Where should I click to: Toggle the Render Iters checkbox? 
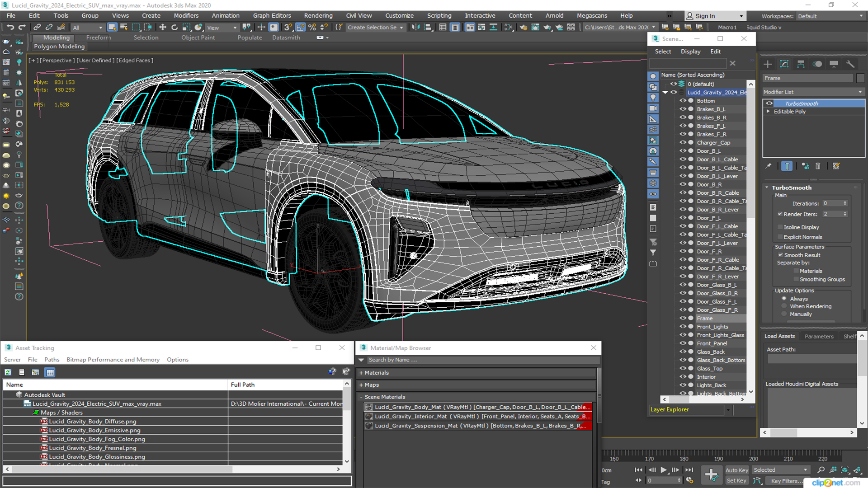pos(780,214)
